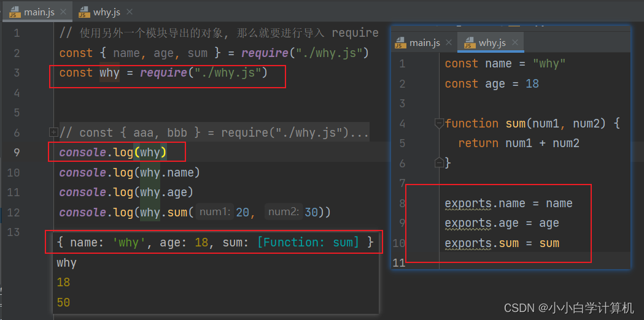Click 'const name = "why"' in why.js

505,64
